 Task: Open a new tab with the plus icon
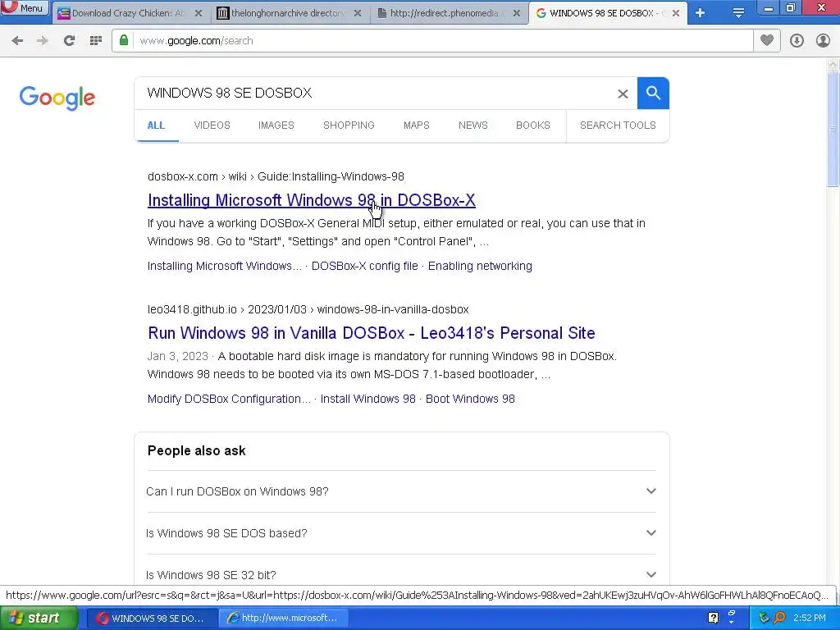[701, 13]
